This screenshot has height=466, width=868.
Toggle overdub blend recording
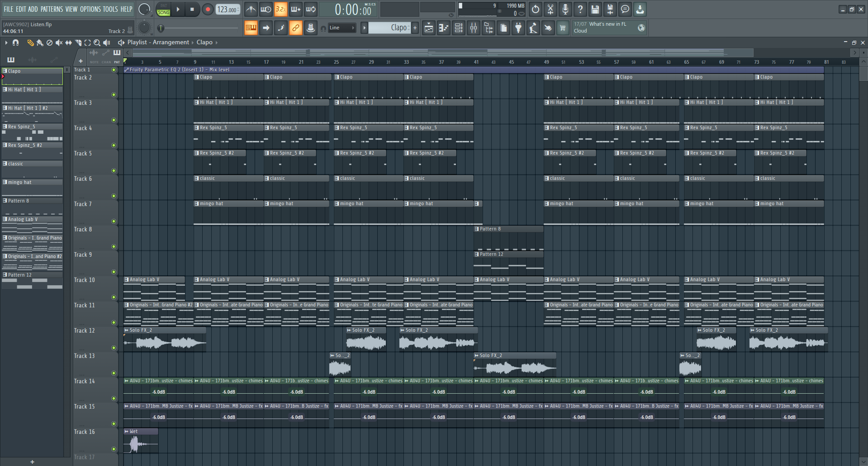[296, 9]
